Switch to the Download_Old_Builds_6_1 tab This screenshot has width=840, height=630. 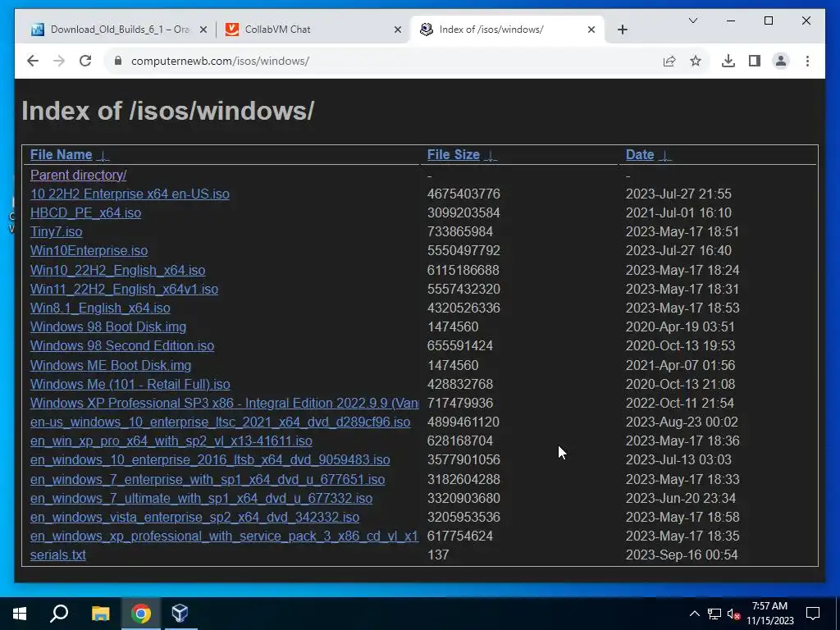point(119,30)
